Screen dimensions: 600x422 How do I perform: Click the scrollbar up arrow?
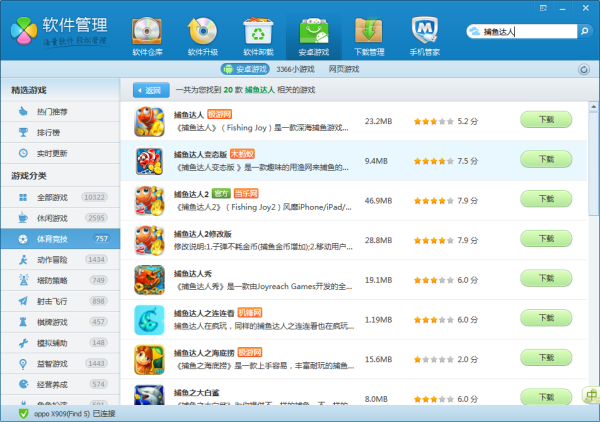pos(593,107)
